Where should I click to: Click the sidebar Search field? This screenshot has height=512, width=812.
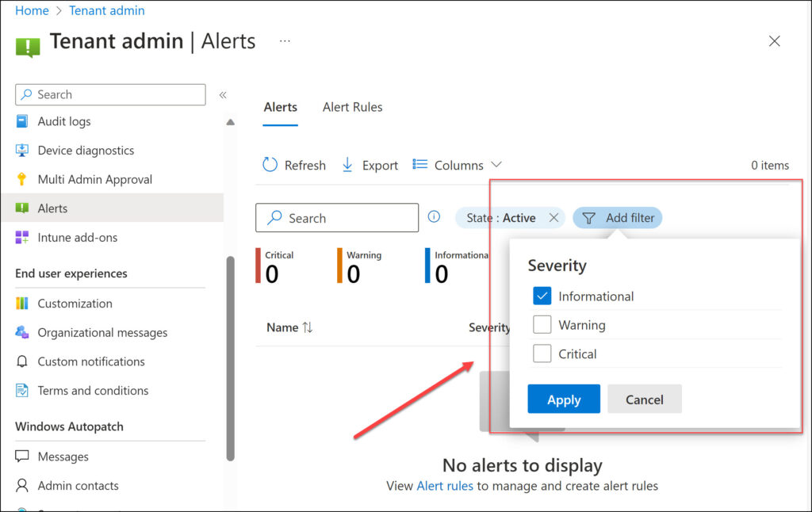(x=110, y=95)
